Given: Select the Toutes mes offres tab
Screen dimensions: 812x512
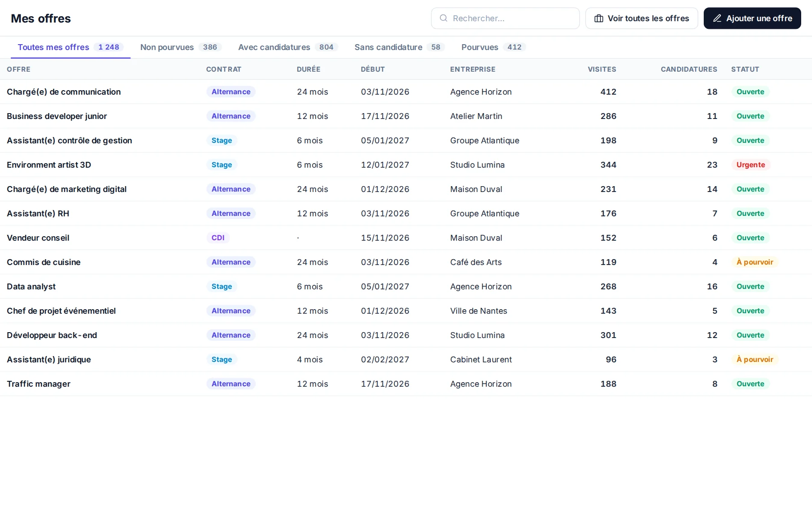Looking at the screenshot, I should [70, 47].
